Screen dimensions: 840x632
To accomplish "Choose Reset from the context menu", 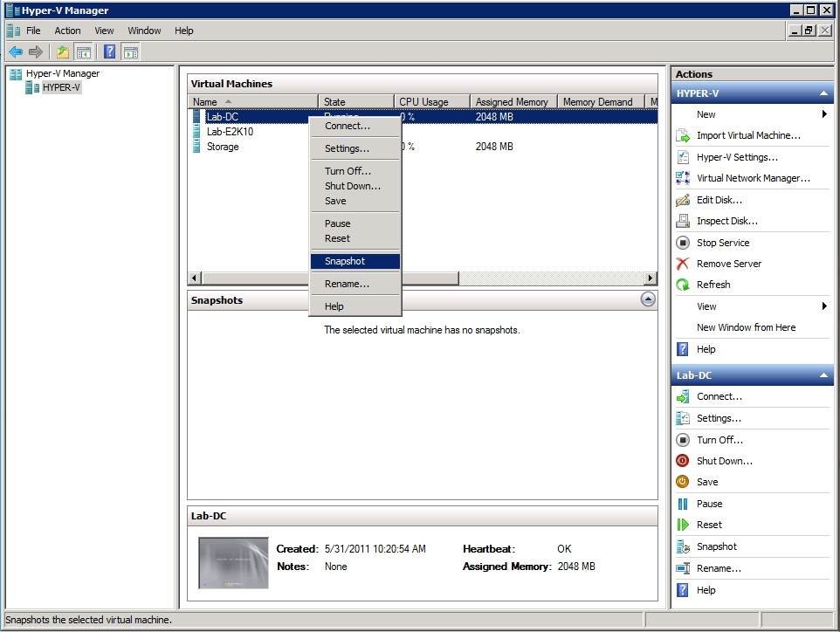I will [x=355, y=238].
